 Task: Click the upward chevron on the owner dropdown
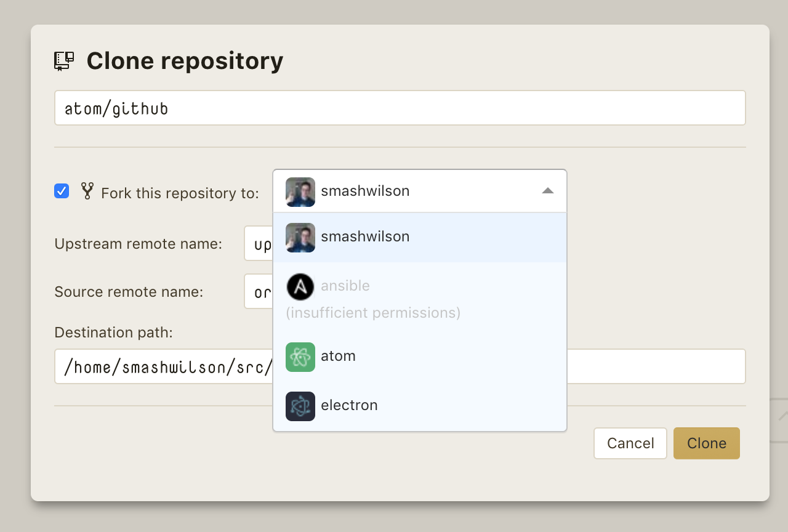click(x=547, y=191)
